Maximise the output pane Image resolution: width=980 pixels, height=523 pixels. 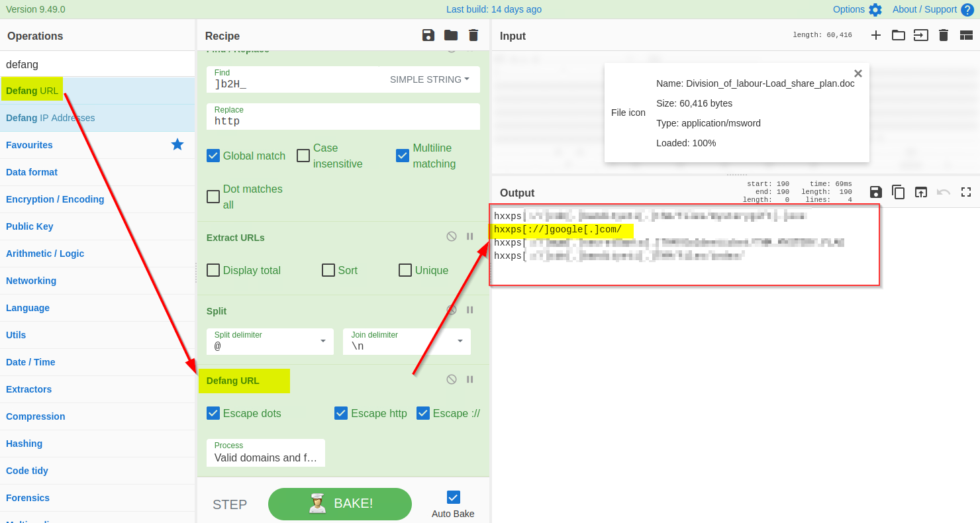966,192
